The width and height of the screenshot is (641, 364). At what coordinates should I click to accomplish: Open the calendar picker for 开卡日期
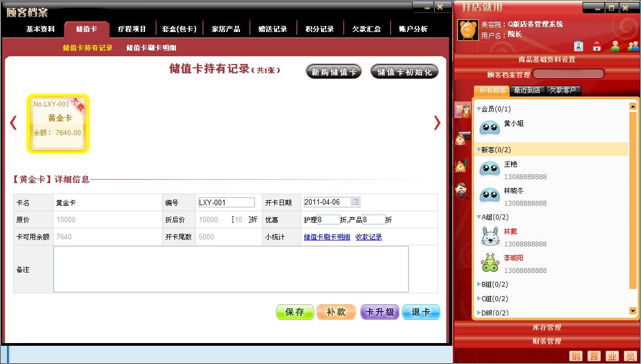click(x=355, y=202)
